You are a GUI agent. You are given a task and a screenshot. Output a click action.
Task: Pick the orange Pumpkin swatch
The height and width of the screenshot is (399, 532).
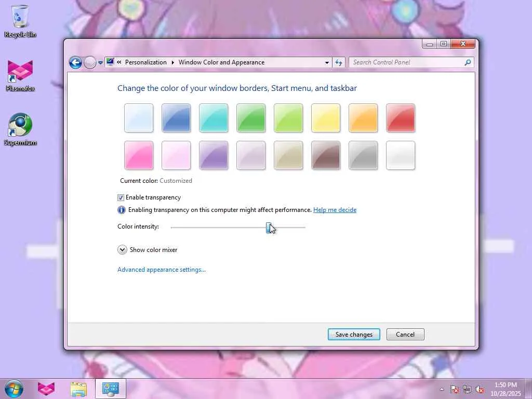[x=363, y=118]
